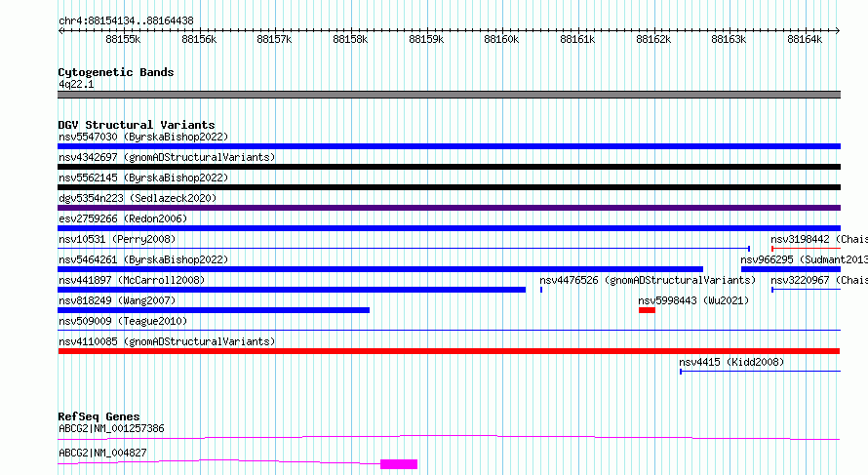The height and width of the screenshot is (475, 868).
Task: Click the 88155k ruler position
Action: pyautogui.click(x=123, y=39)
